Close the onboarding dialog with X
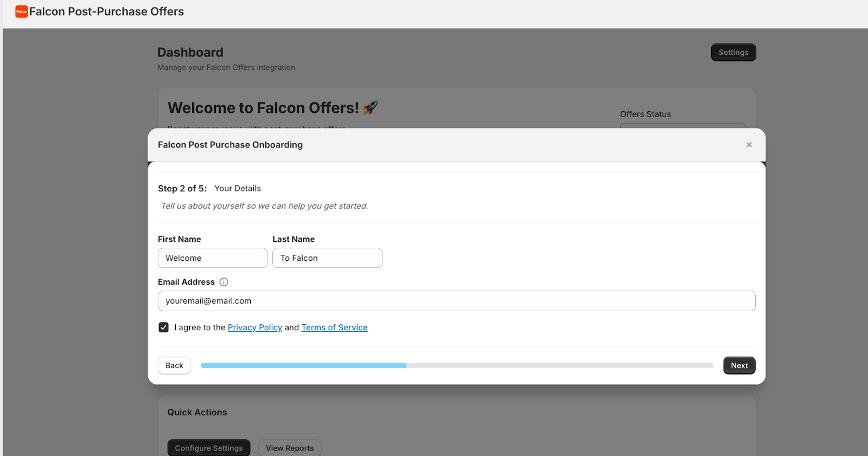Screen dimensions: 868x456 [749, 145]
